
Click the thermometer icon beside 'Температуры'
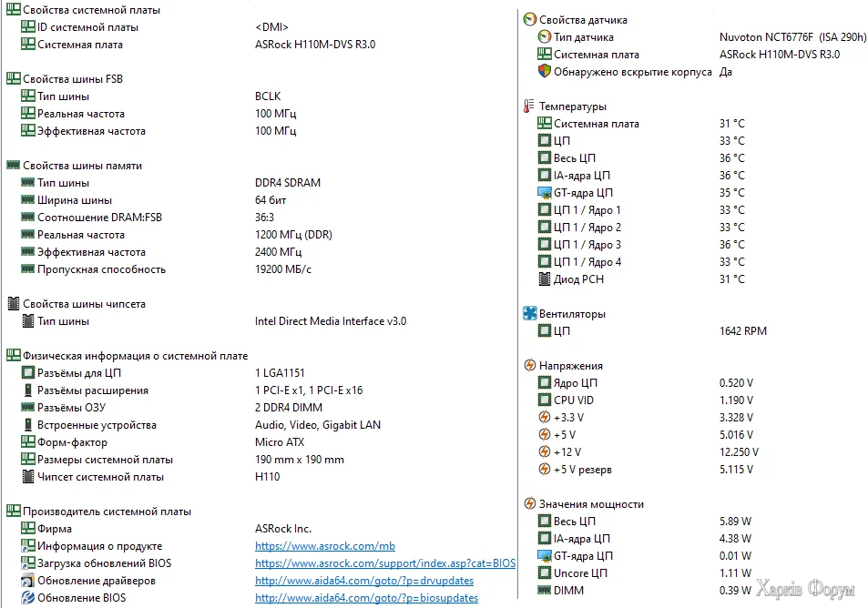tap(529, 106)
